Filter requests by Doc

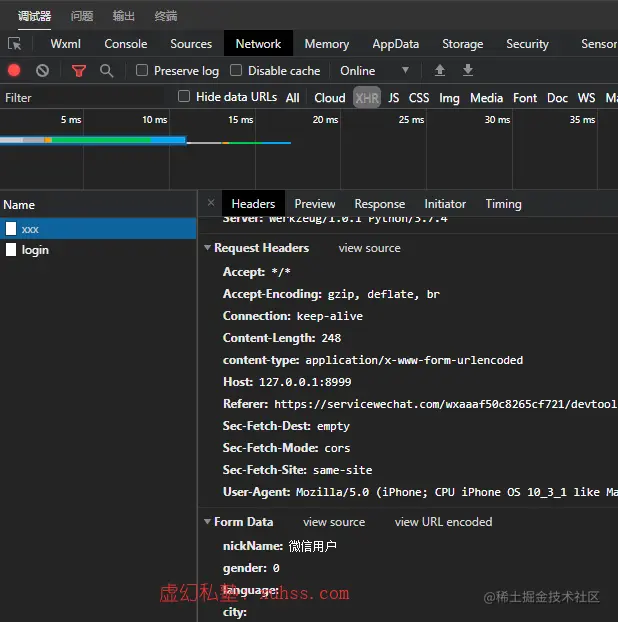point(557,98)
